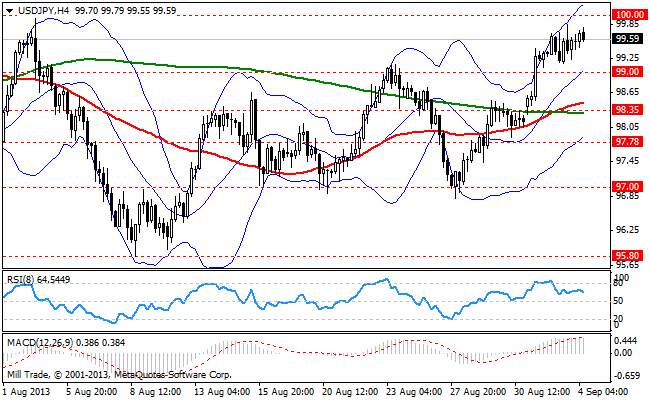Viewport: 650px width, 400px height.
Task: Click the 13 Aug 04:00 time label
Action: click(x=223, y=392)
